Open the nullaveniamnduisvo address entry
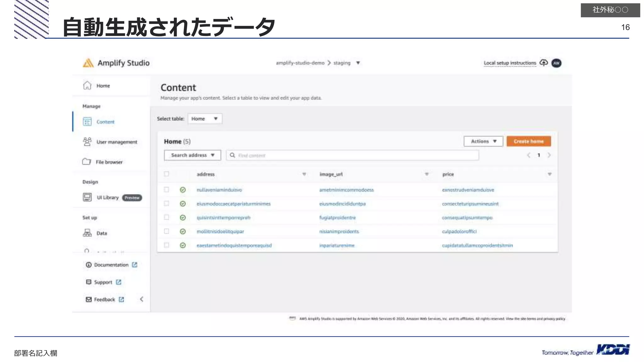 point(219,190)
